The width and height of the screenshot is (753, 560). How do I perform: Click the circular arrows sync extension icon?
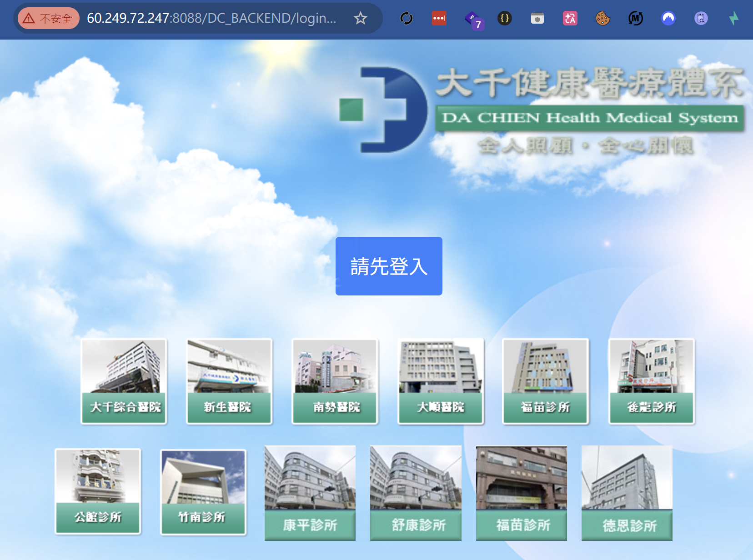(407, 18)
